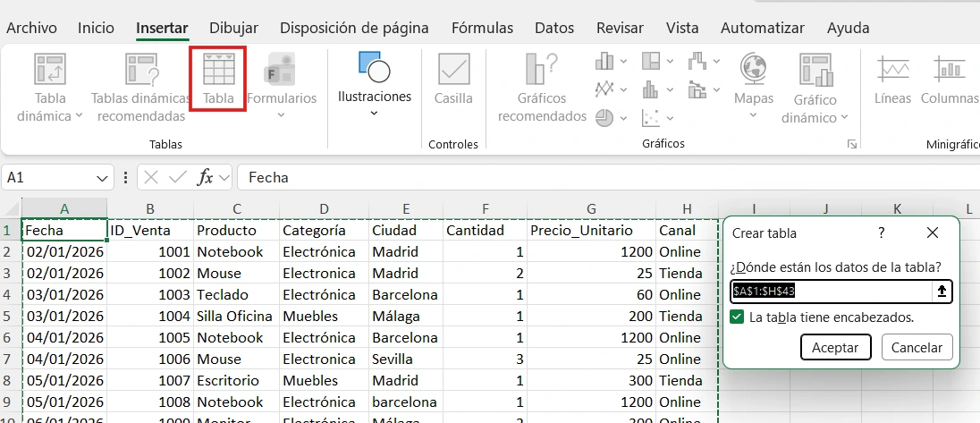Open the Vista tab
This screenshot has height=423, width=980.
682,28
